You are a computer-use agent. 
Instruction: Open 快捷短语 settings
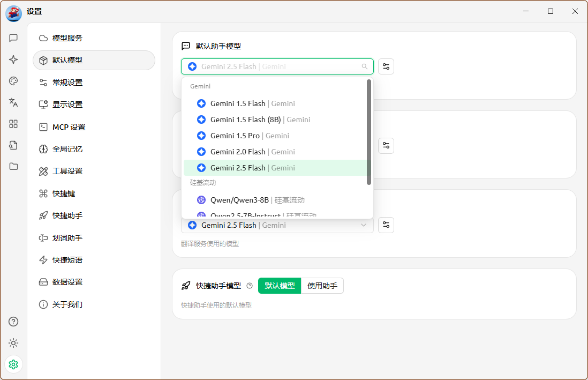pos(94,260)
